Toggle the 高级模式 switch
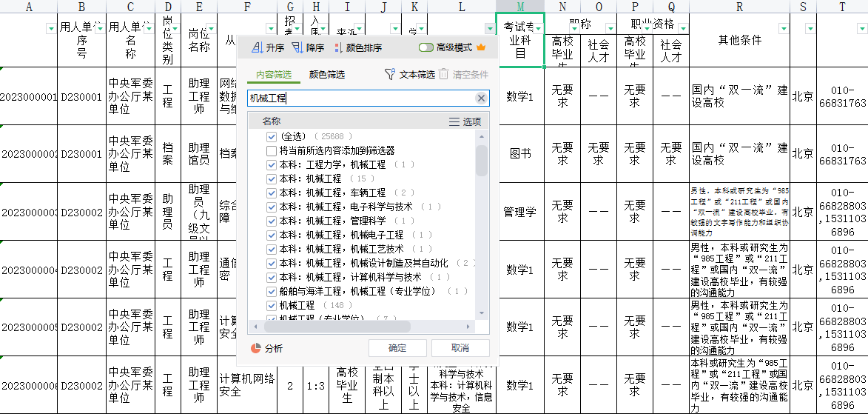 pos(426,47)
